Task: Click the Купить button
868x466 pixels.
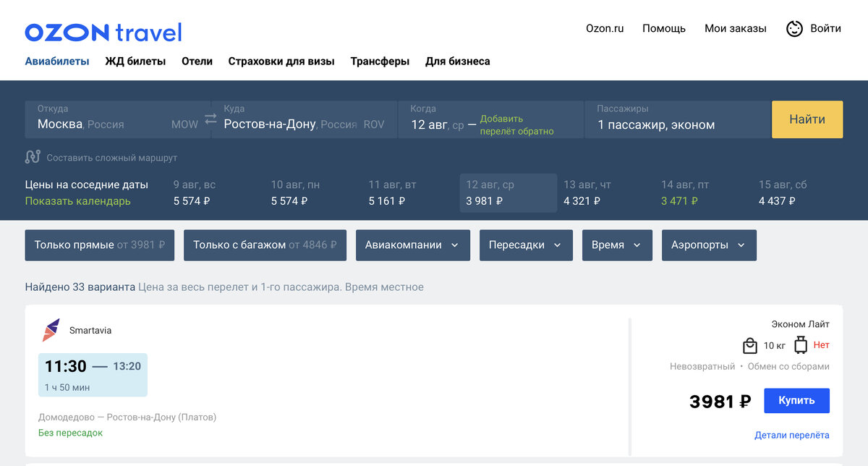Action: pos(796,401)
